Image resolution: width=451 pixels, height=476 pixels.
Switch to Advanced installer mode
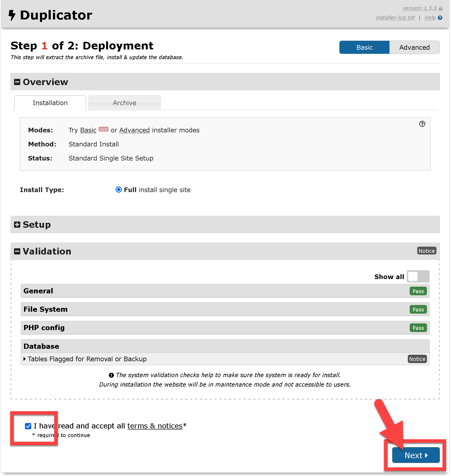pos(414,48)
